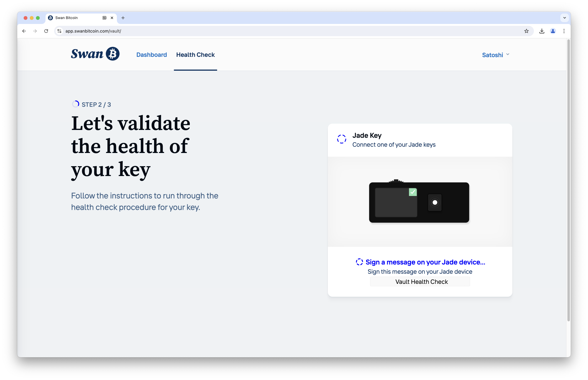Click the tab media icon on Swan tab
Image resolution: width=588 pixels, height=380 pixels.
[105, 18]
